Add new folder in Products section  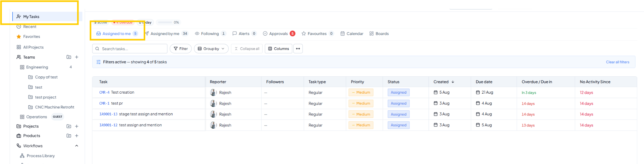69,136
